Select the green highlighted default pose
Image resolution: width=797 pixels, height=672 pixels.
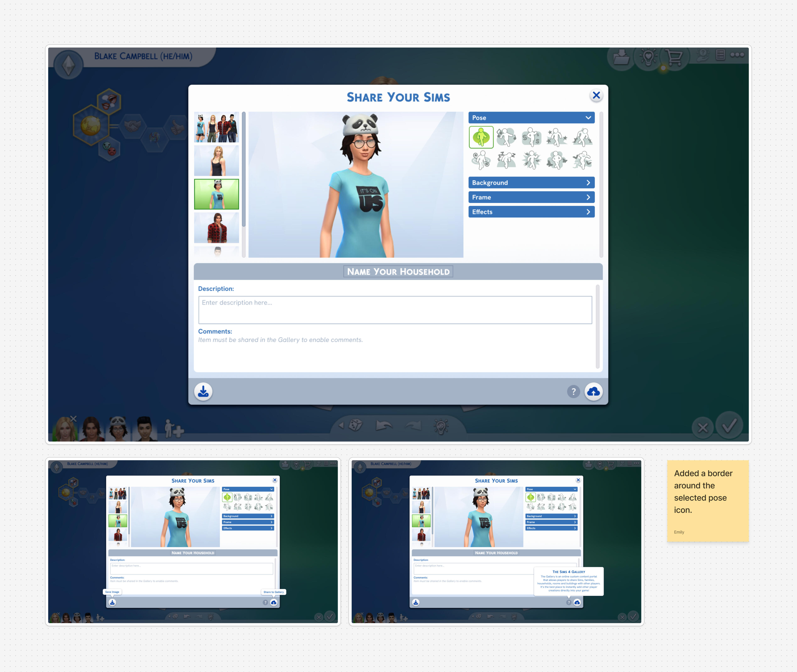tap(481, 137)
